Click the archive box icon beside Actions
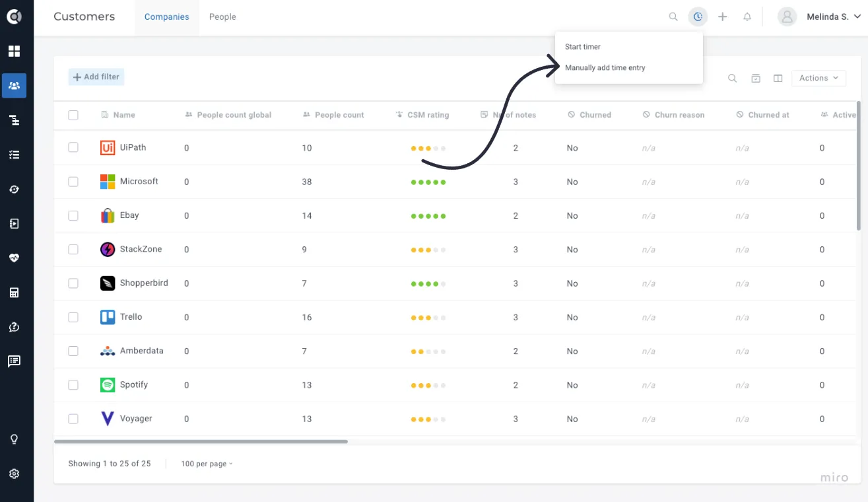The image size is (868, 502). 756,78
